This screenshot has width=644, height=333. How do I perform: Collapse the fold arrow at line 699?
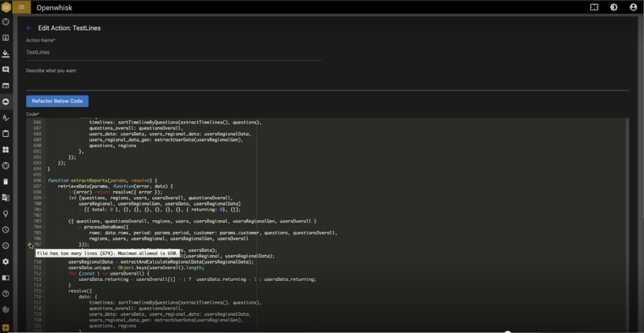[44, 198]
